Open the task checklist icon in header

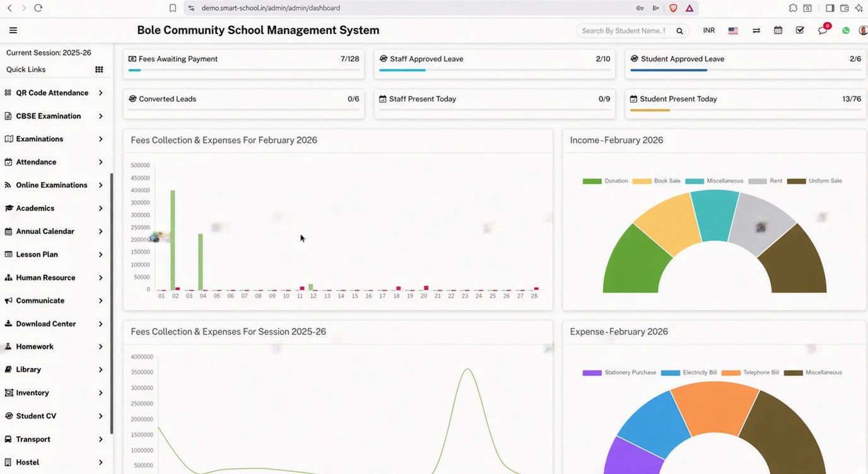coord(800,30)
